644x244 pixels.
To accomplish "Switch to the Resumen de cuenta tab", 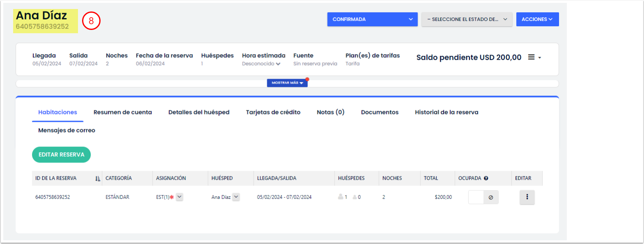I will click(x=123, y=112).
